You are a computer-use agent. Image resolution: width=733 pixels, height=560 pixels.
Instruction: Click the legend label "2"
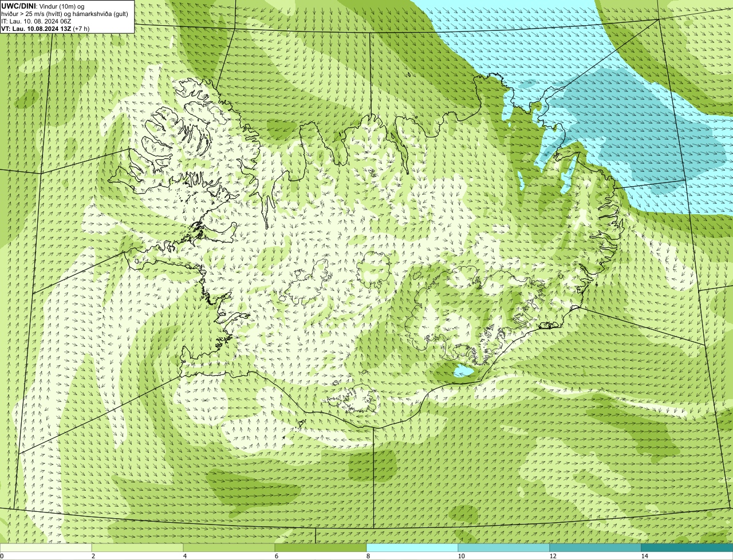[x=93, y=556]
